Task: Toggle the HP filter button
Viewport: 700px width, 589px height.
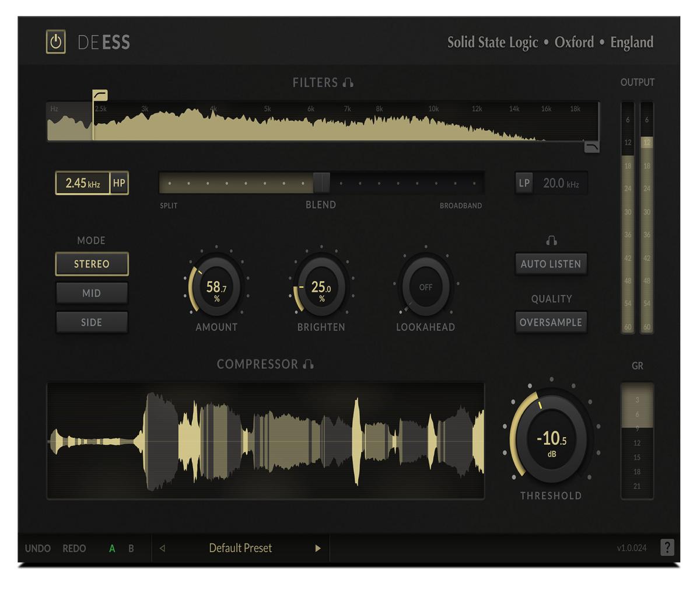Action: 119,183
